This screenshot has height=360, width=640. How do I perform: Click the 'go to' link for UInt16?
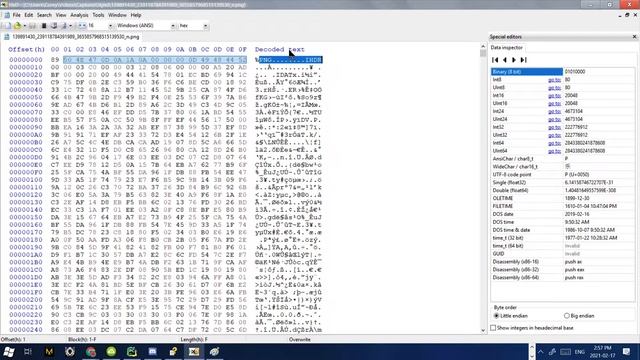coord(554,103)
